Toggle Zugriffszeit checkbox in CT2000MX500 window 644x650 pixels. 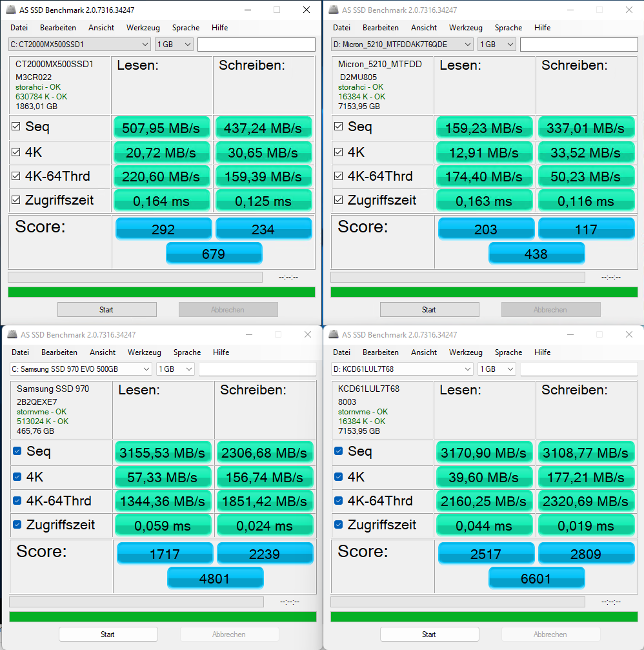tap(15, 200)
